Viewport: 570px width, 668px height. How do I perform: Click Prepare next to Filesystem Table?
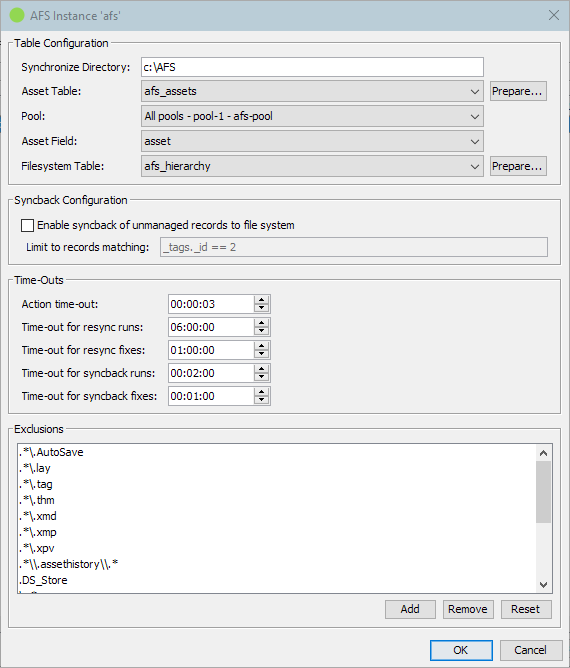pyautogui.click(x=518, y=166)
